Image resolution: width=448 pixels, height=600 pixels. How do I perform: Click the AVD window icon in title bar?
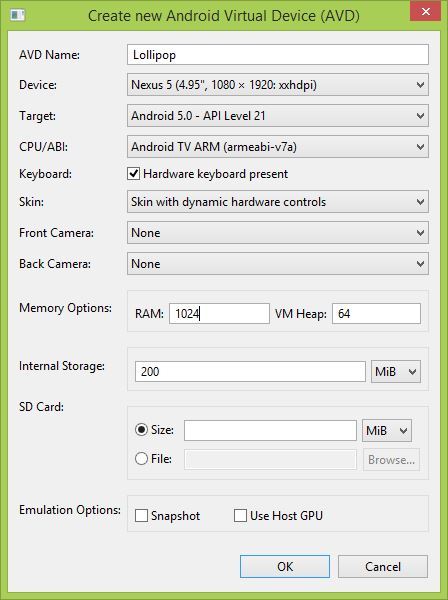click(x=18, y=15)
